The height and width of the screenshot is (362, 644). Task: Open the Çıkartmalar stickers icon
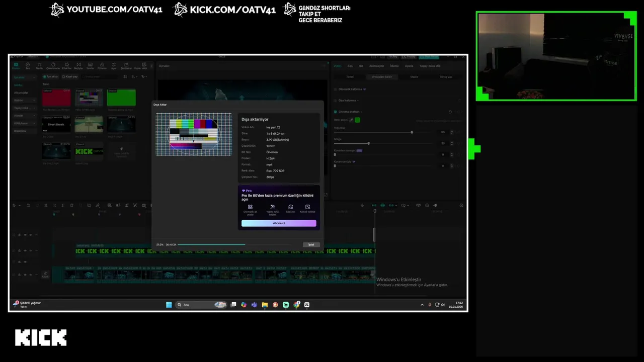53,66
